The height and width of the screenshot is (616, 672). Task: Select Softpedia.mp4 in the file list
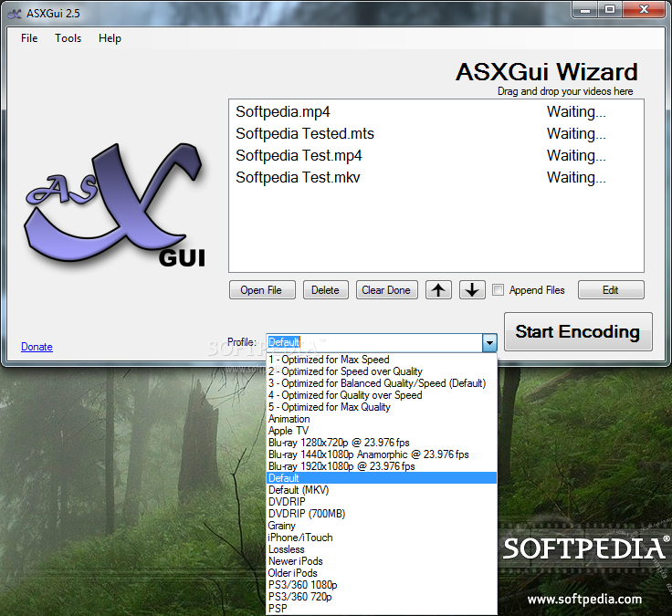tap(282, 112)
